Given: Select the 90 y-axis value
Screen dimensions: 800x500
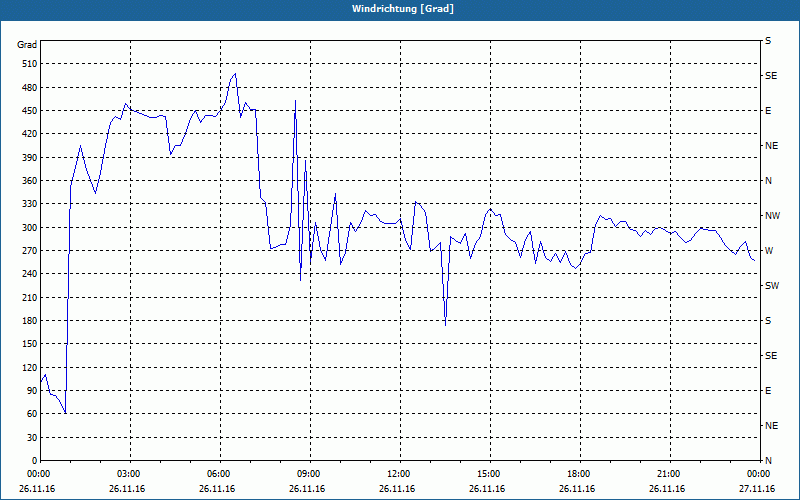Looking at the screenshot, I should click(x=32, y=391).
